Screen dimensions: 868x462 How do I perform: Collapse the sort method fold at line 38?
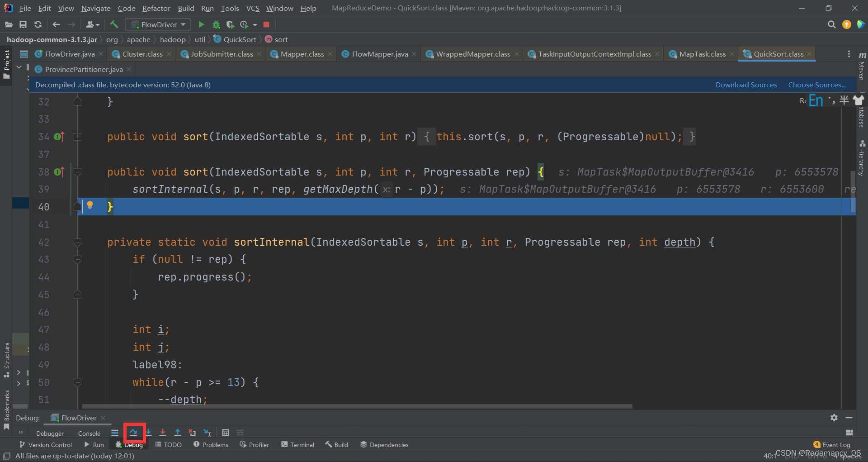tap(77, 172)
